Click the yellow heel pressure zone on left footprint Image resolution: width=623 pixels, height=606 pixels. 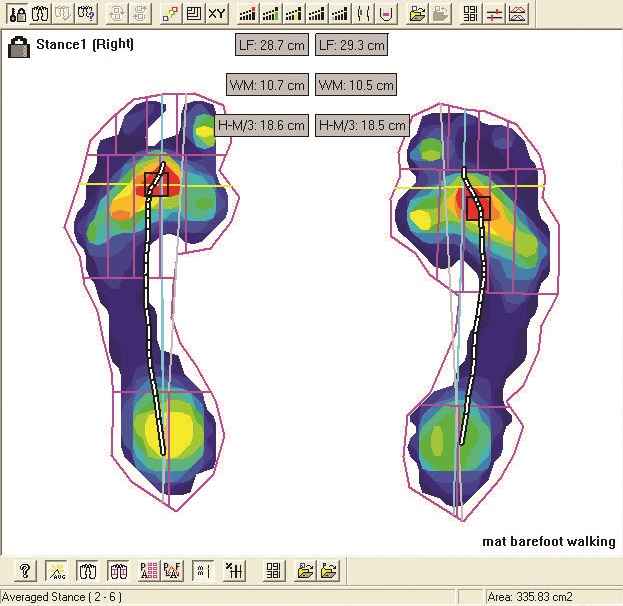pos(158,432)
